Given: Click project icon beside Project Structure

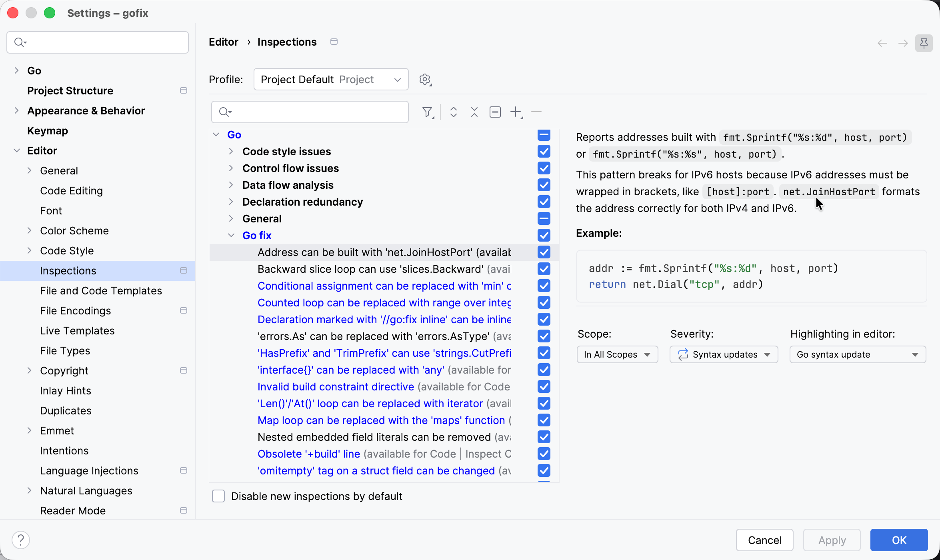Looking at the screenshot, I should coord(184,90).
